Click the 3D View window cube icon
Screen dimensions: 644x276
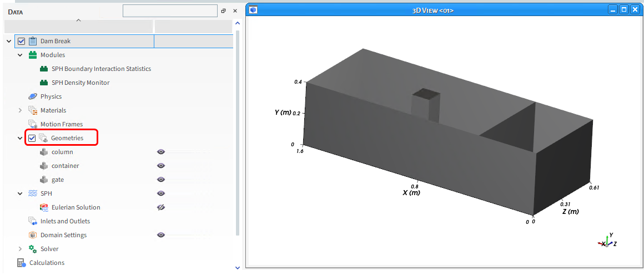coord(253,10)
